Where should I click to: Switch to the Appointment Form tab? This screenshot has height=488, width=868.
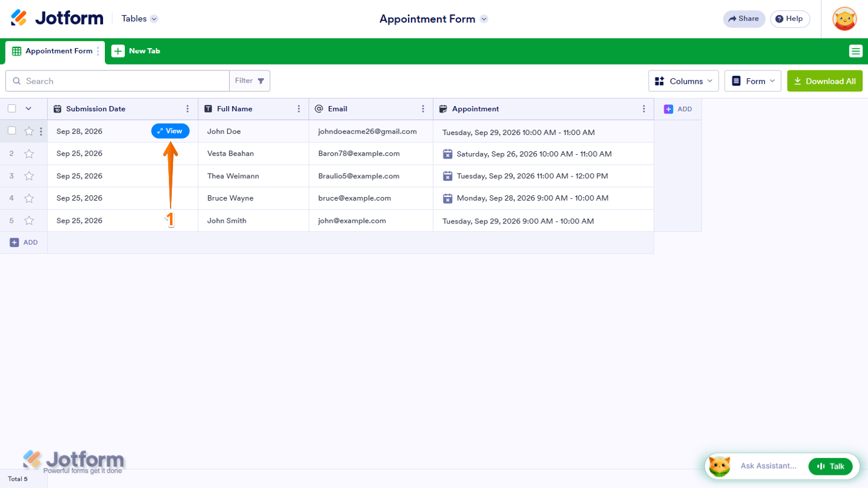point(55,52)
